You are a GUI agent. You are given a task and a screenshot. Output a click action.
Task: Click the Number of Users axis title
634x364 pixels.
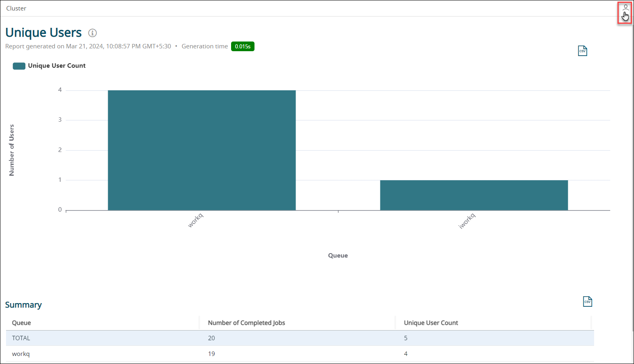(x=12, y=150)
